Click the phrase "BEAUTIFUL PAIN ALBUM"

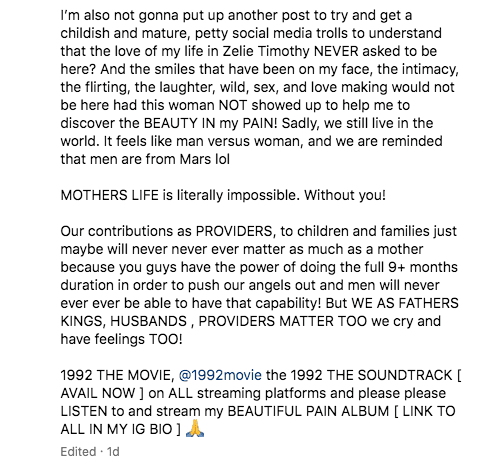click(308, 411)
